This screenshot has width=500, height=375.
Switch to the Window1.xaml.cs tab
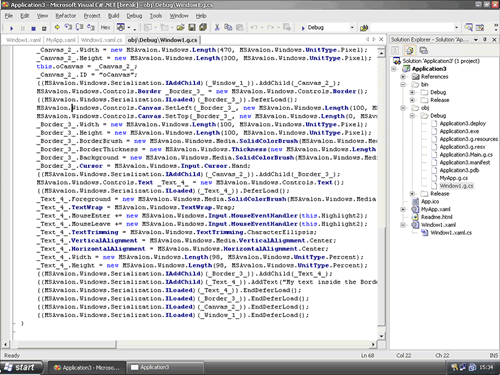pyautogui.click(x=102, y=40)
